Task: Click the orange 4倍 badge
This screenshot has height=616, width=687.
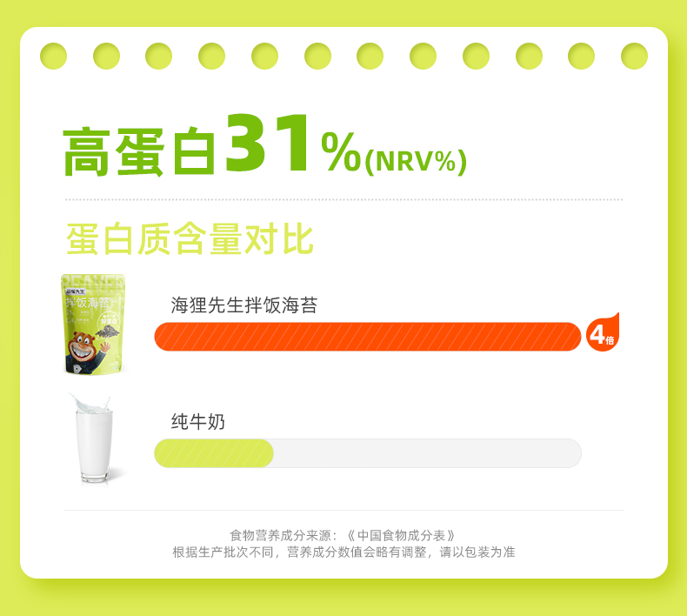Action: pos(603,332)
